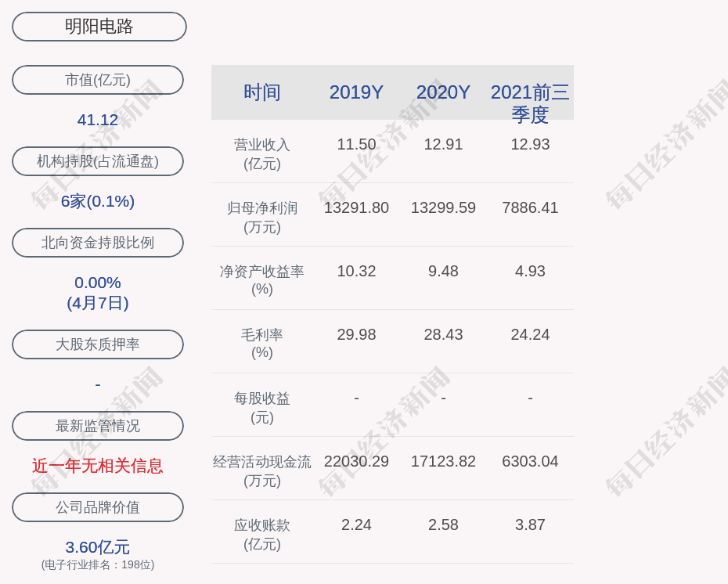728x584 pixels.
Task: Click cash flow value 17123.82
Action: [x=443, y=461]
